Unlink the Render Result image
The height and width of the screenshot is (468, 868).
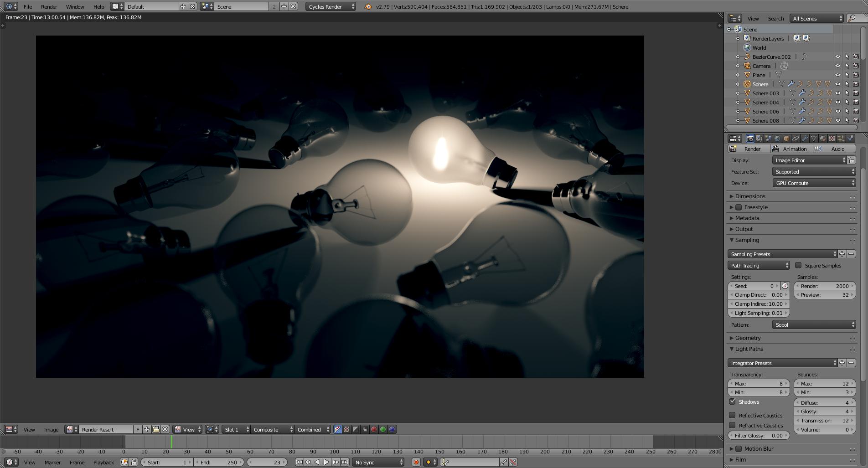165,429
